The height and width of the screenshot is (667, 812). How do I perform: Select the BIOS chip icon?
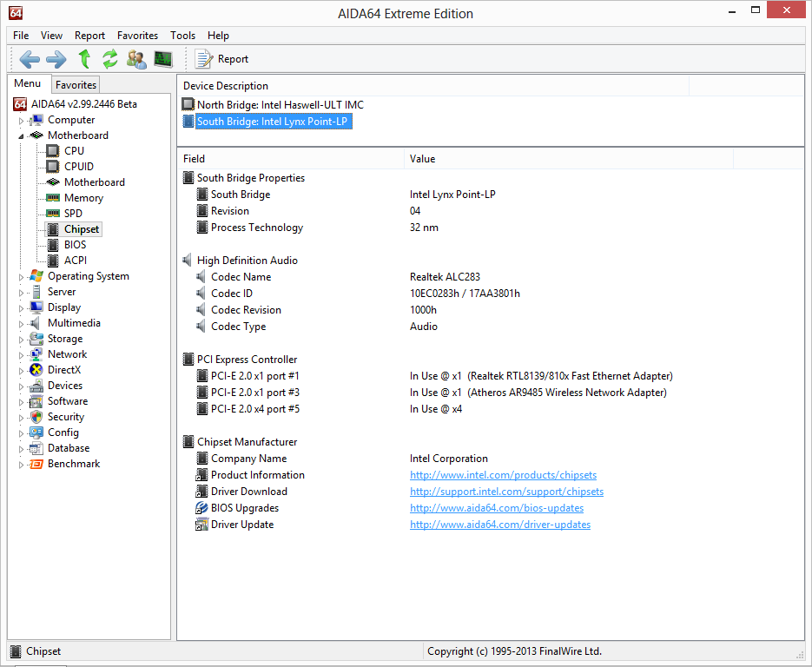pyautogui.click(x=53, y=244)
